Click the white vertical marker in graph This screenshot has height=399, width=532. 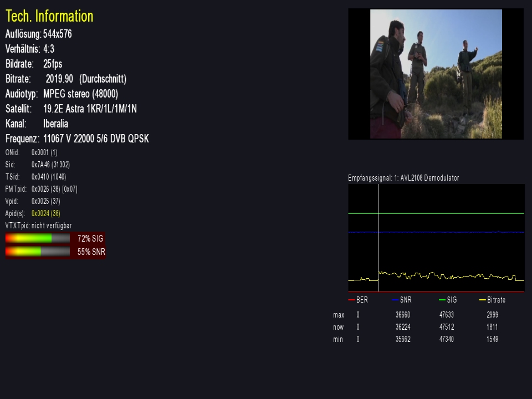(x=378, y=238)
